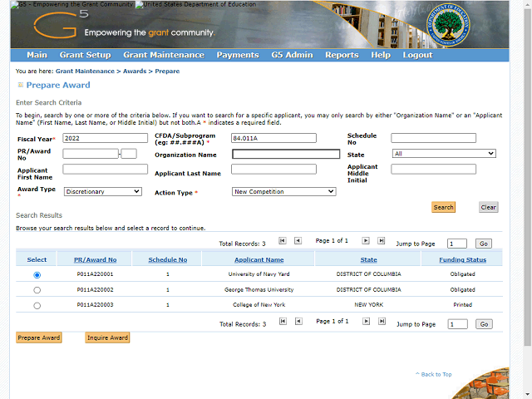Go to previous page in top pagination
Image resolution: width=532 pixels, height=399 pixels.
(x=298, y=240)
